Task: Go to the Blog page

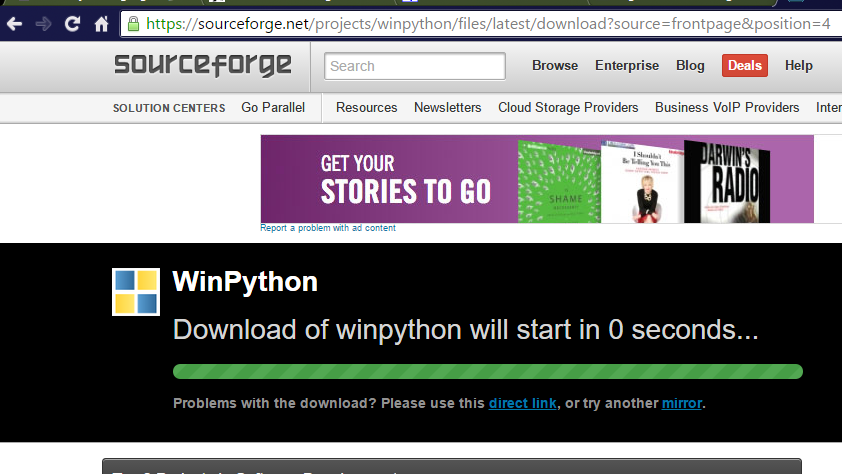Action: (690, 65)
